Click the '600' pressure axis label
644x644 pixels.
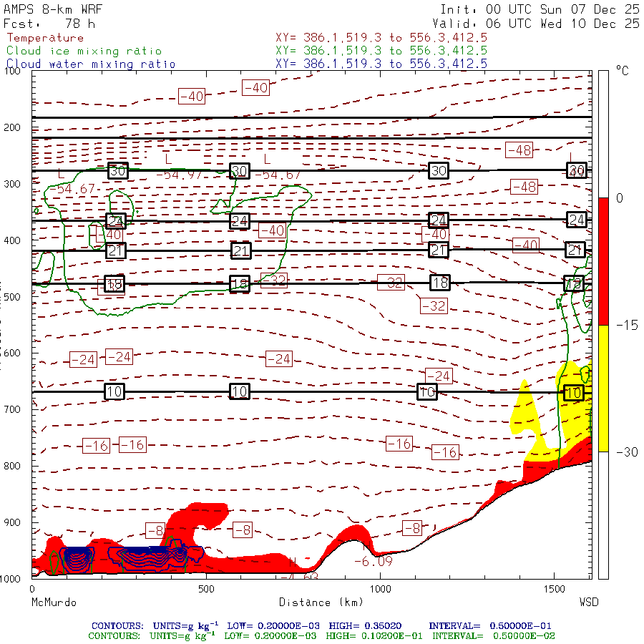coord(12,353)
